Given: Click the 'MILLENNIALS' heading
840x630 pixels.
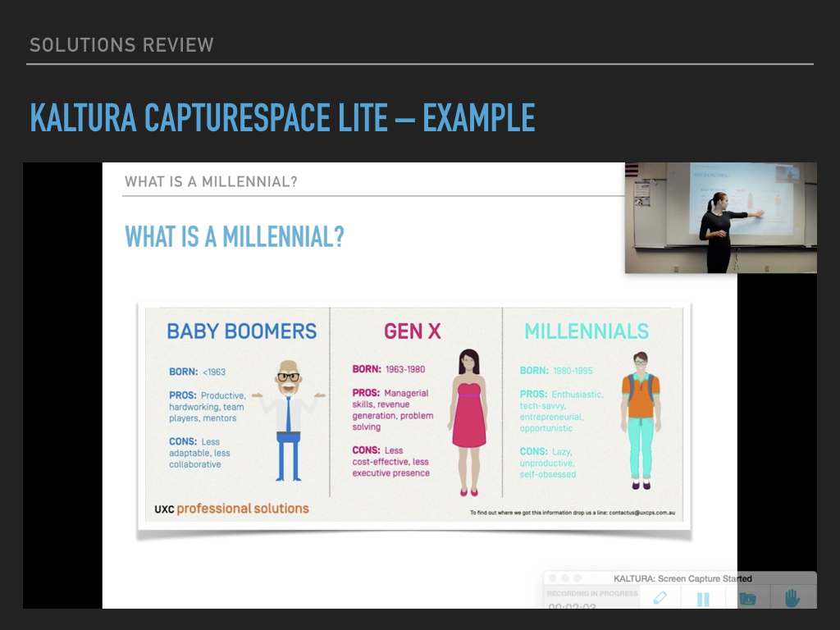Looking at the screenshot, I should coord(587,331).
